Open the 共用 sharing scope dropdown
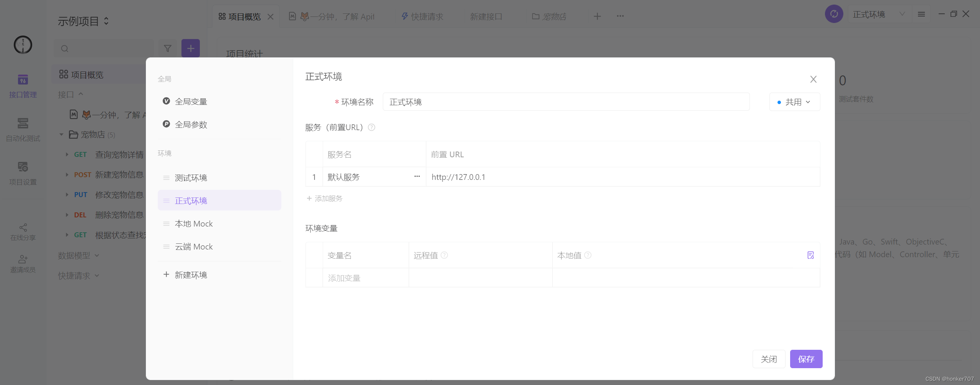Viewport: 980px width, 385px height. [795, 102]
